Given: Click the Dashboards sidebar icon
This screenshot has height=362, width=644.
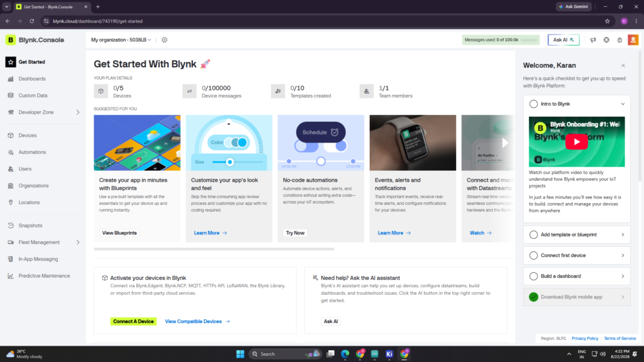Looking at the screenshot, I should tap(11, 79).
